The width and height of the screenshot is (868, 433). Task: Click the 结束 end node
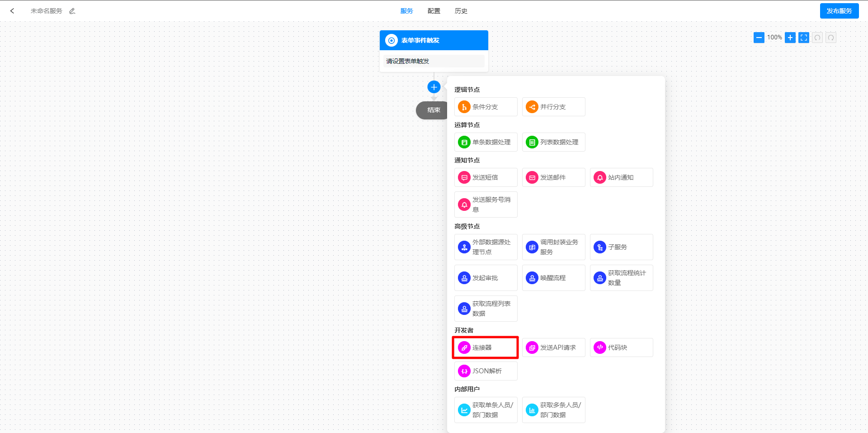click(x=432, y=110)
